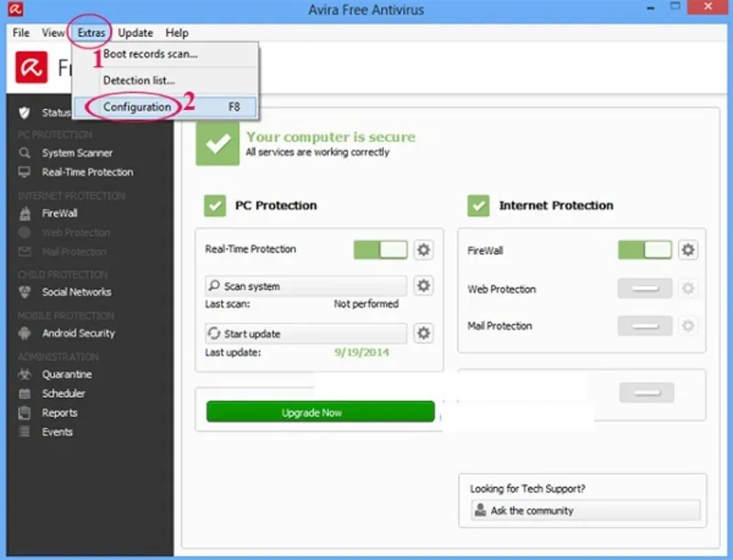Click Ask the community button
This screenshot has width=733, height=560.
click(585, 511)
